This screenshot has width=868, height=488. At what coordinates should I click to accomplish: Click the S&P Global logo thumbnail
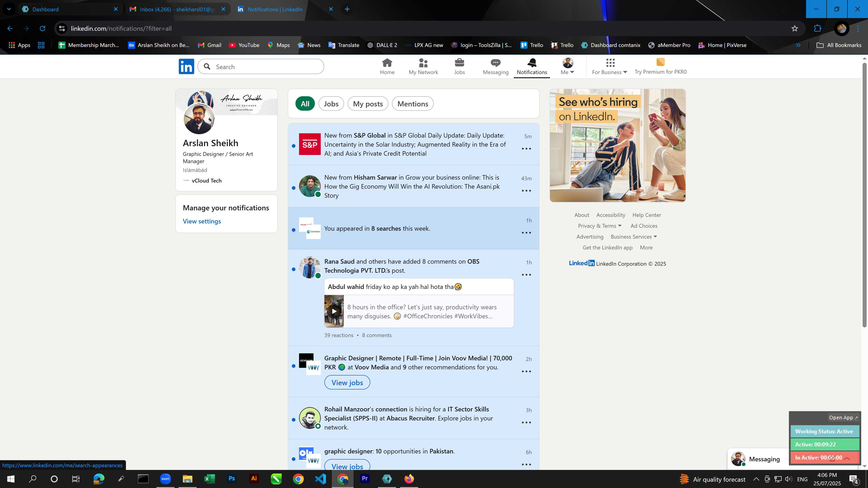click(310, 144)
